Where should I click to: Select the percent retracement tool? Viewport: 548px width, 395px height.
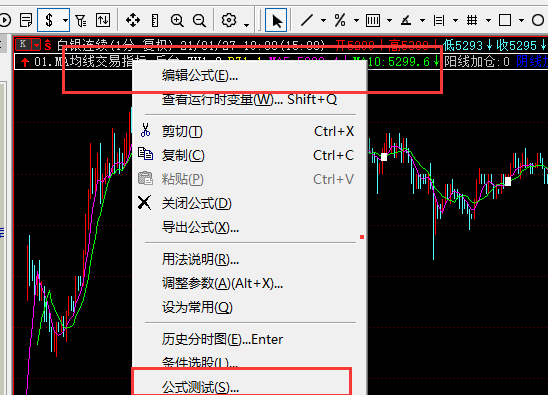coord(340,20)
